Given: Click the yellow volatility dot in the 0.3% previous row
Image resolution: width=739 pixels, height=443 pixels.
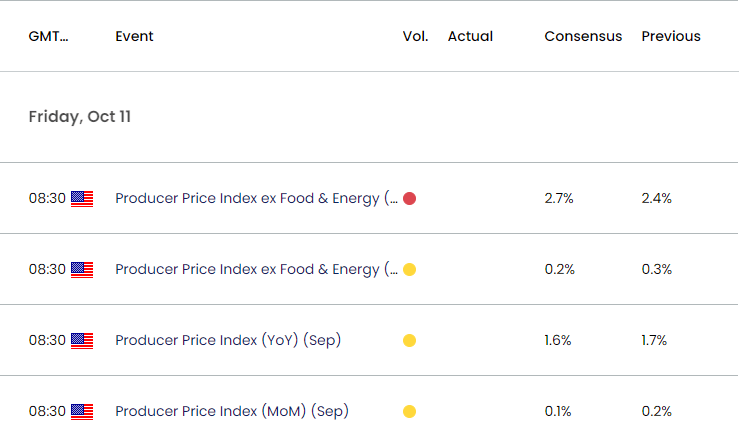Looking at the screenshot, I should pos(410,270).
